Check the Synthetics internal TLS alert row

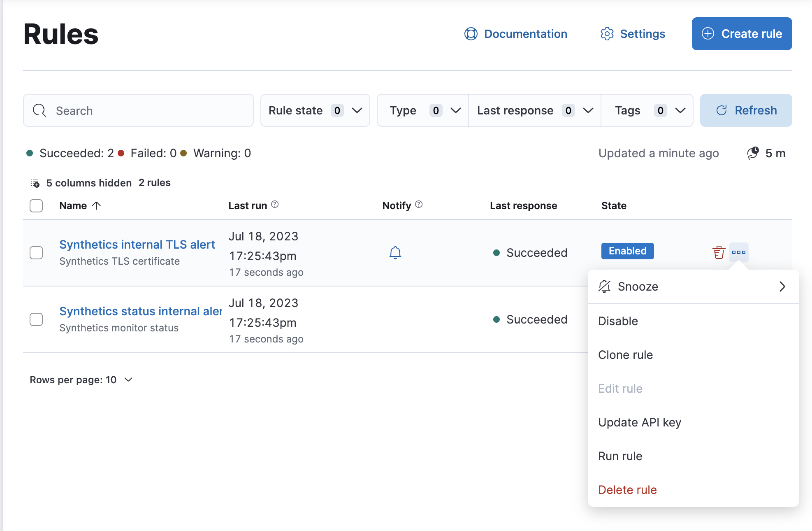click(x=36, y=253)
